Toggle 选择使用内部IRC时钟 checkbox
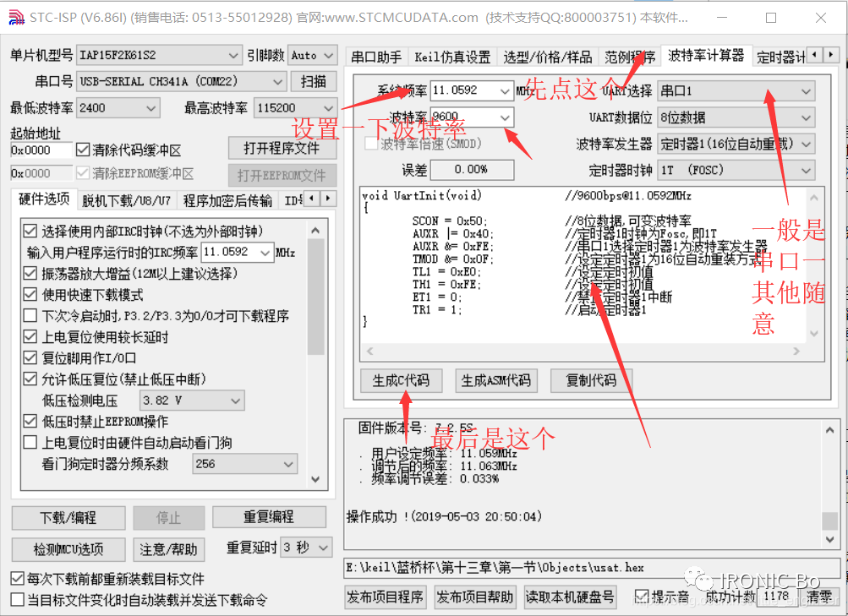This screenshot has height=616, width=848. click(x=30, y=232)
